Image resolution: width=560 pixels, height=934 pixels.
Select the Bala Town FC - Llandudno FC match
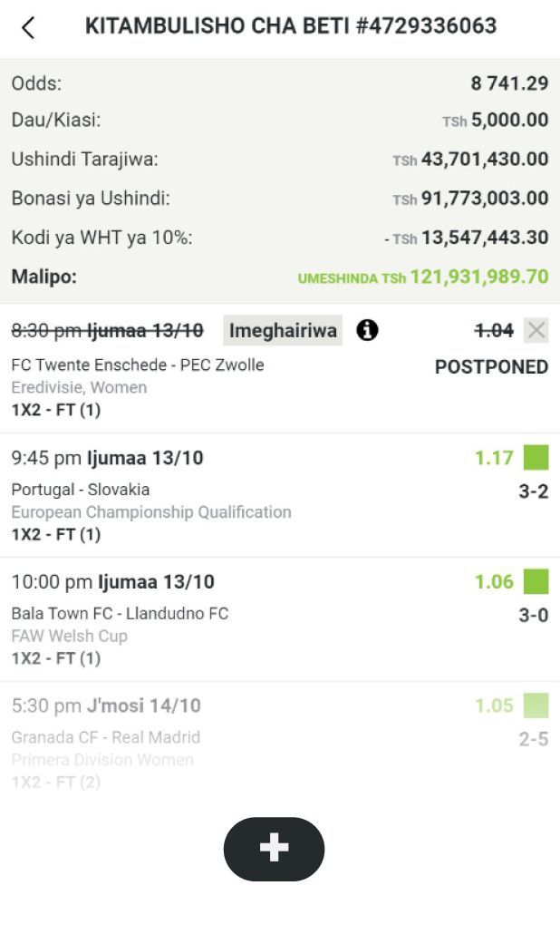(120, 614)
